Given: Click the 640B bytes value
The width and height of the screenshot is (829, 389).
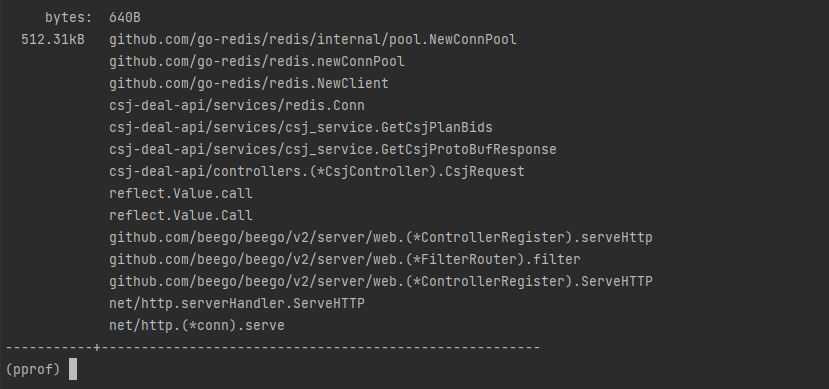Looking at the screenshot, I should (125, 17).
